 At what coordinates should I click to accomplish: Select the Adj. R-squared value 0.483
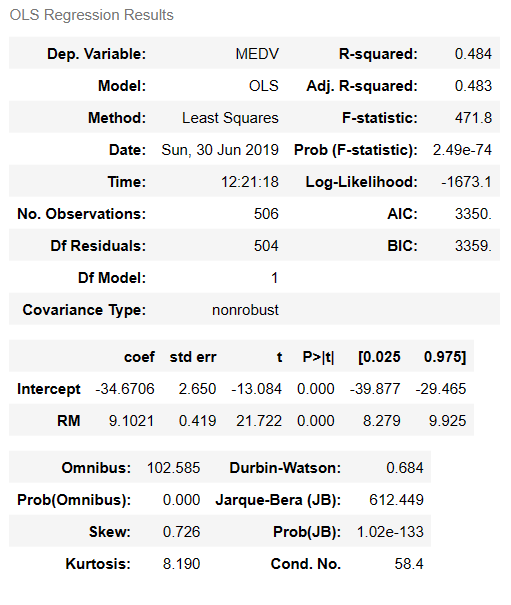click(x=473, y=86)
